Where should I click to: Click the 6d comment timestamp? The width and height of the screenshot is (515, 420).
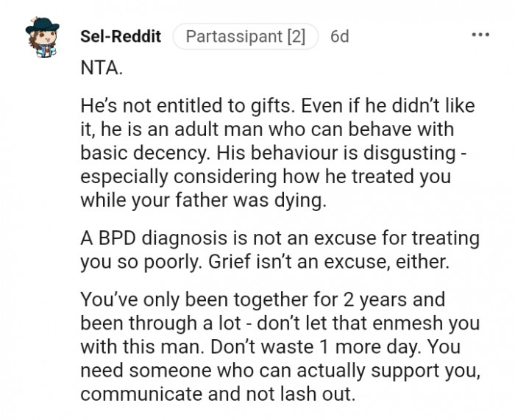coord(340,36)
